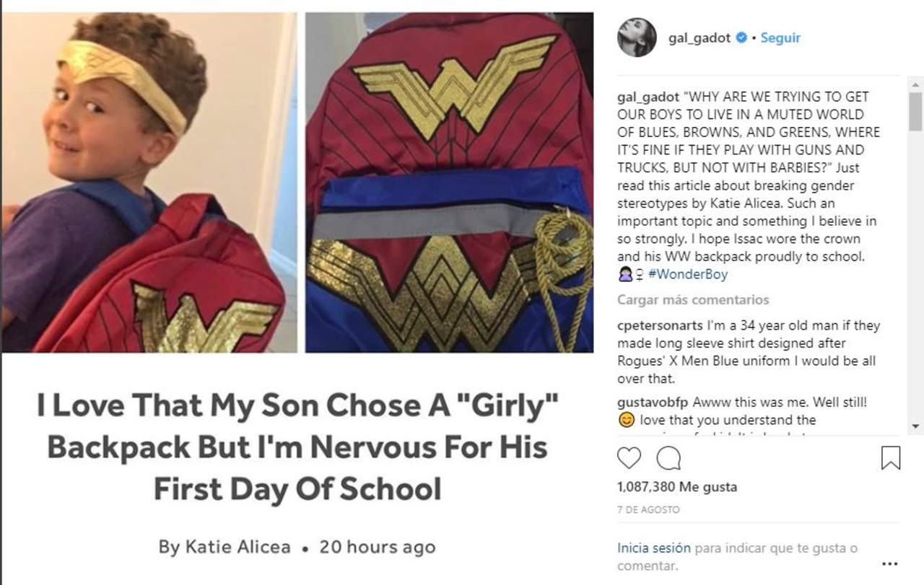Open the #WonderBoy hashtag
The width and height of the screenshot is (924, 585).
[x=688, y=275]
